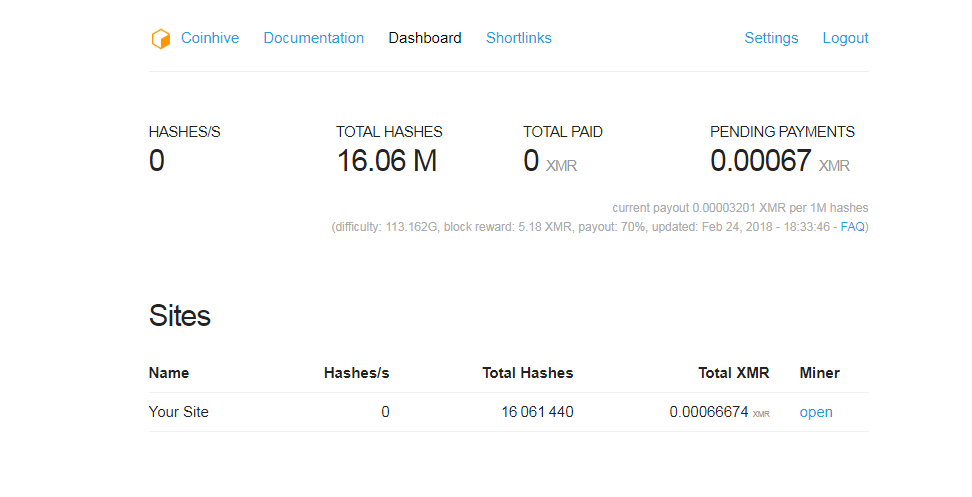Click the TOTAL HASHES stat label
This screenshot has width=972, height=497.
coord(389,132)
